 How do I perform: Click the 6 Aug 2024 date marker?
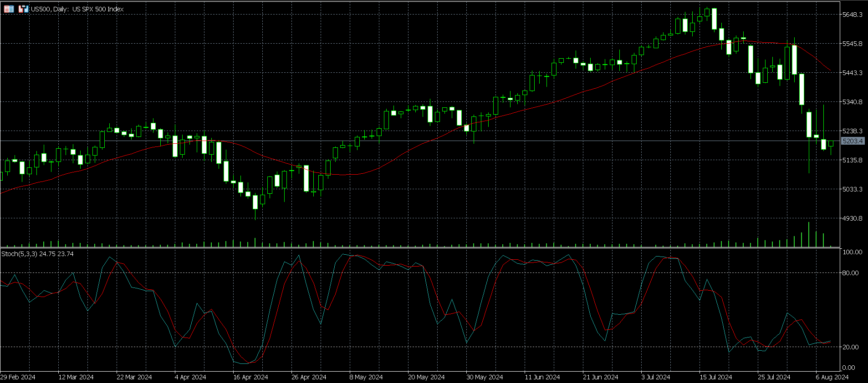click(832, 377)
